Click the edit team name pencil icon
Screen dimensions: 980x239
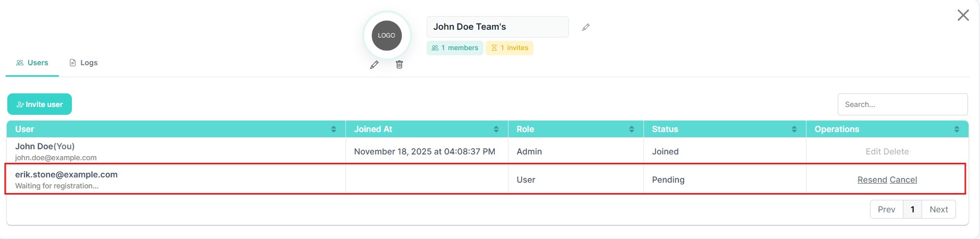point(586,27)
